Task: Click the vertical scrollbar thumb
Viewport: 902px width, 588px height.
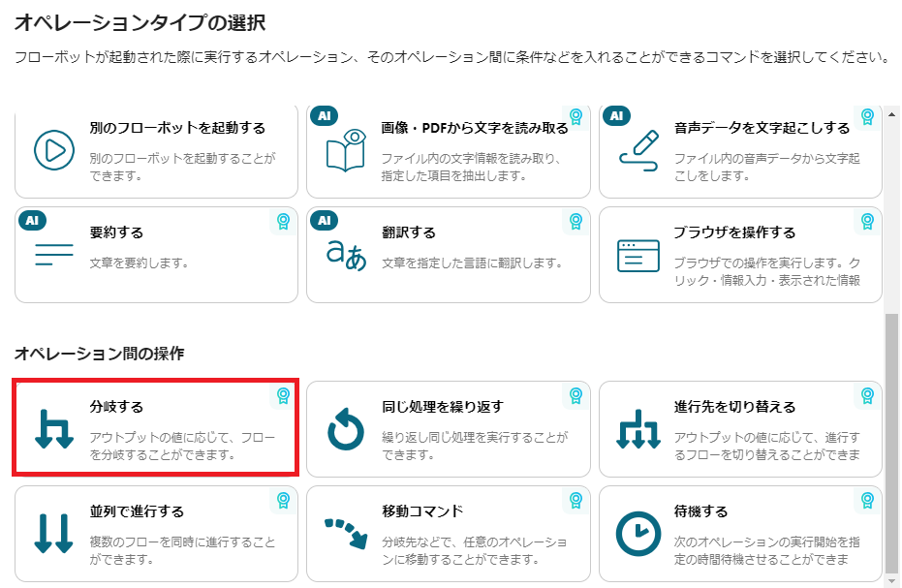Action: coord(892,444)
